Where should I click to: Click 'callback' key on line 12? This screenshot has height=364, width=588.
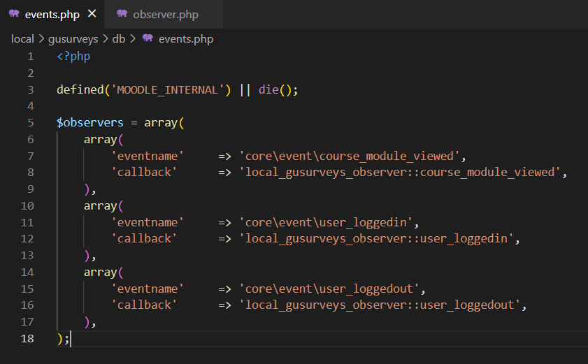pyautogui.click(x=144, y=239)
